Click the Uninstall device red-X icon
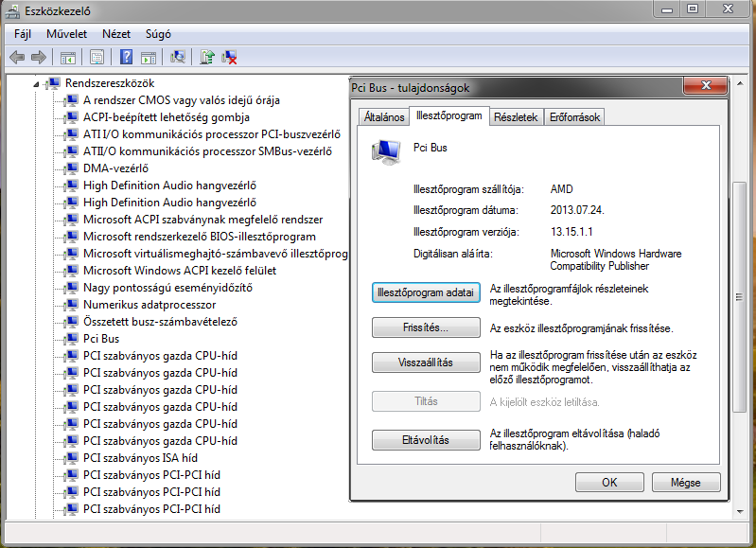 (x=229, y=58)
